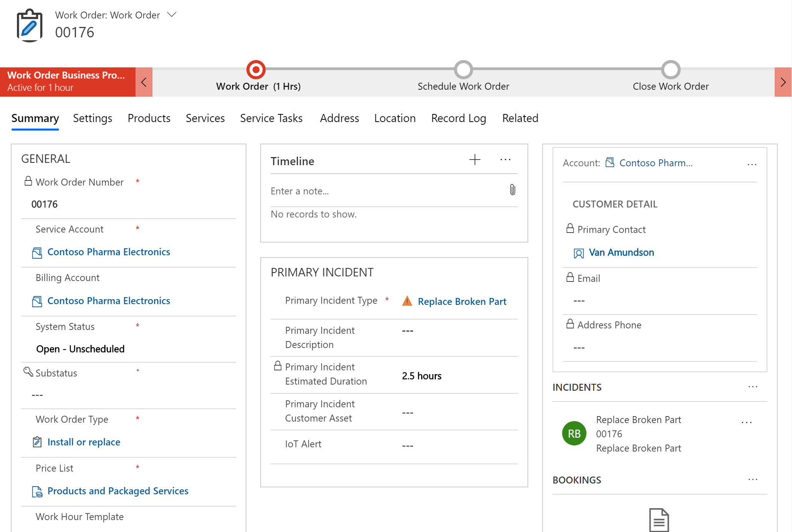Viewport: 792px width, 532px height.
Task: Click the Van Amundson primary contact link
Action: pyautogui.click(x=620, y=253)
